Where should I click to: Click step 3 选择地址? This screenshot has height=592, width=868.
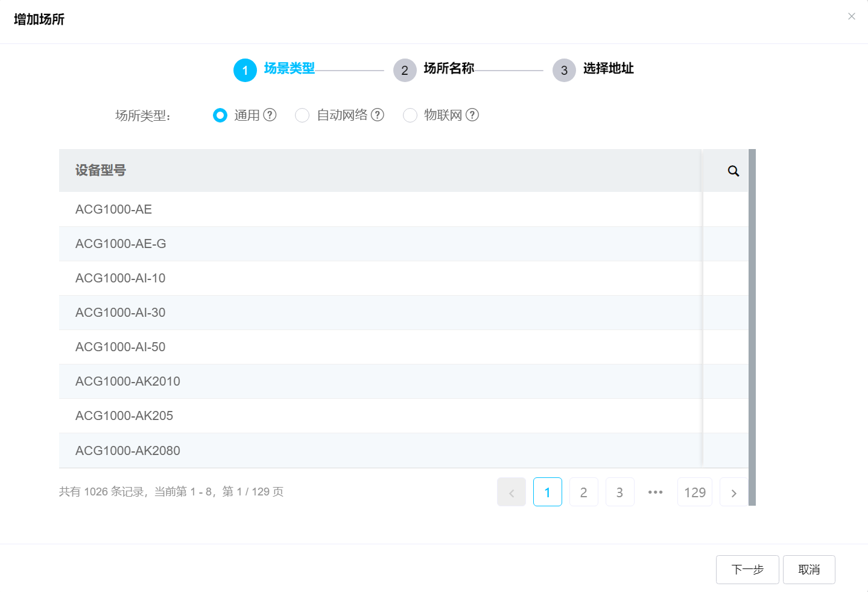pyautogui.click(x=594, y=70)
